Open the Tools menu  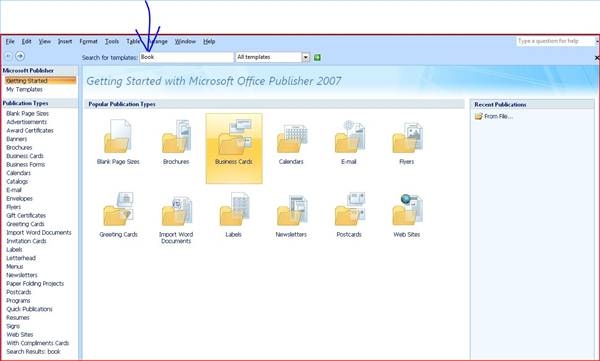click(112, 41)
